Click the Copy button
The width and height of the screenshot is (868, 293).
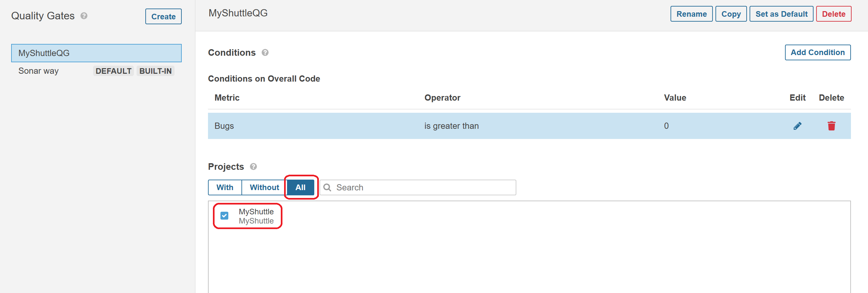[x=731, y=14]
